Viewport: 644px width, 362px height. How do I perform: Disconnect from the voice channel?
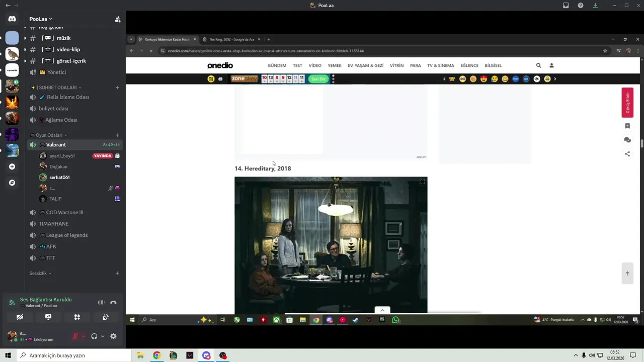pyautogui.click(x=113, y=302)
